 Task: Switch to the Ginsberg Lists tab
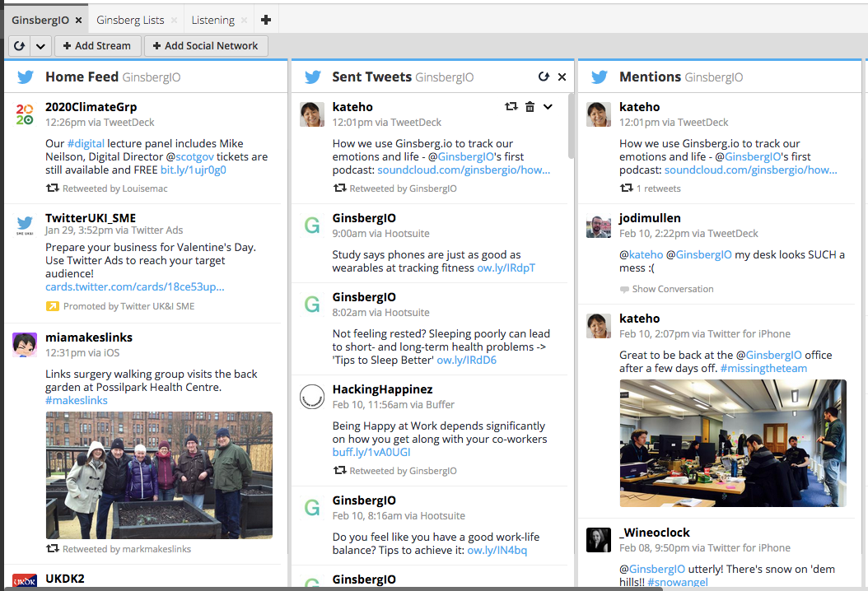coord(130,20)
